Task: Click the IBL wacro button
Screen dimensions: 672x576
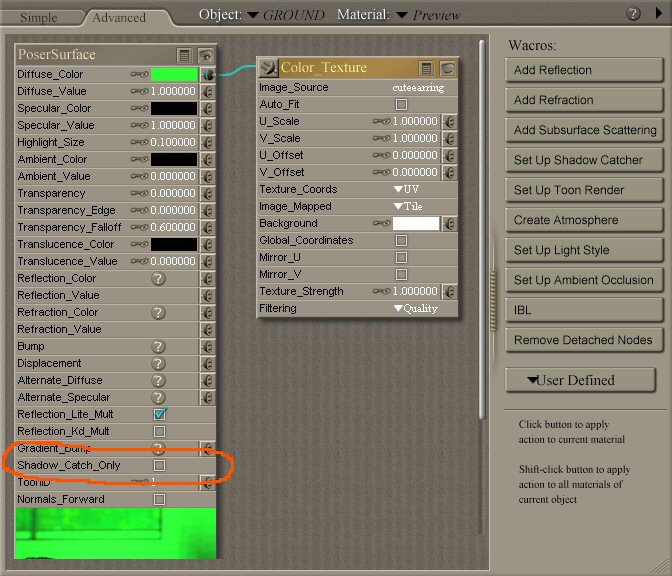Action: click(584, 310)
